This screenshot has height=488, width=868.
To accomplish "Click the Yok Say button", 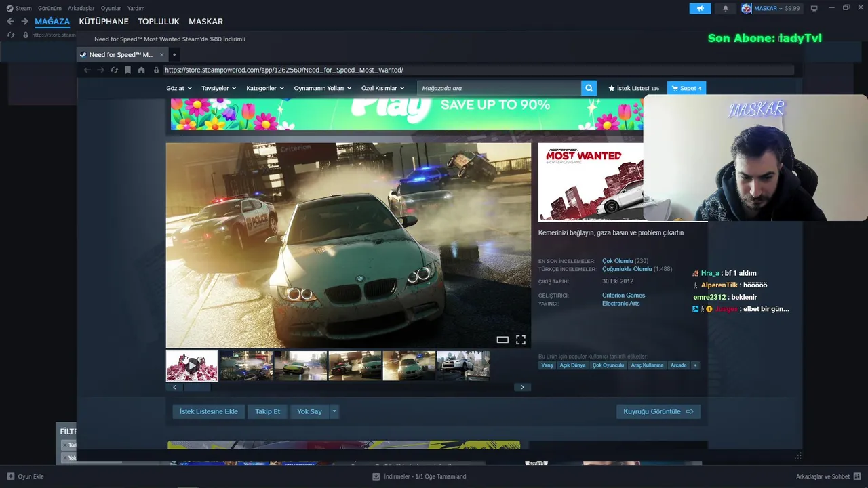I will 309,411.
